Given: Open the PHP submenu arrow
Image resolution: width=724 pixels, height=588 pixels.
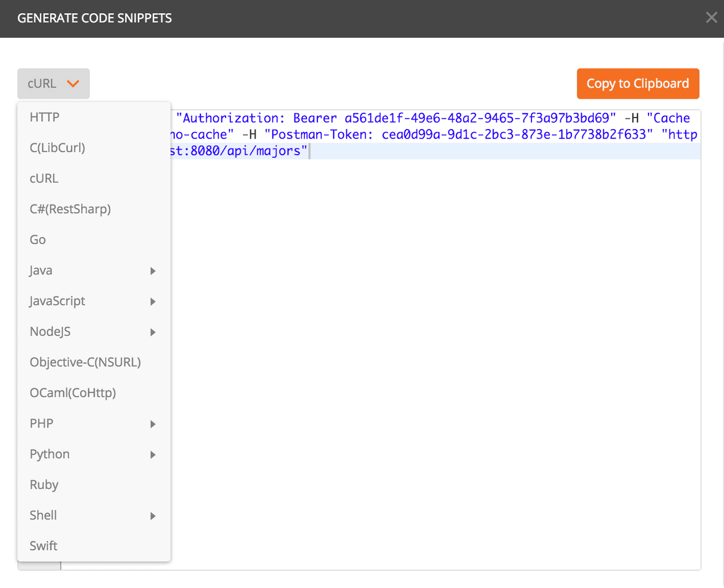Looking at the screenshot, I should tap(153, 424).
